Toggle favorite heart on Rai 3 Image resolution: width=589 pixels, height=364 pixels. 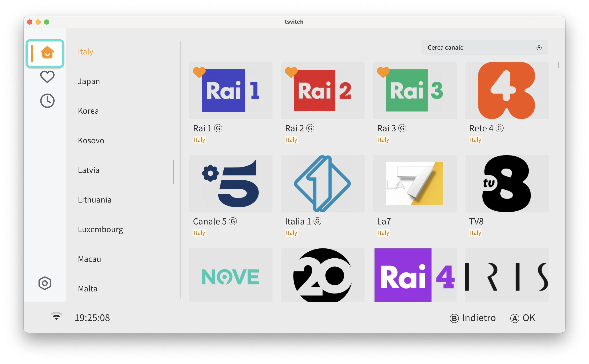(383, 72)
